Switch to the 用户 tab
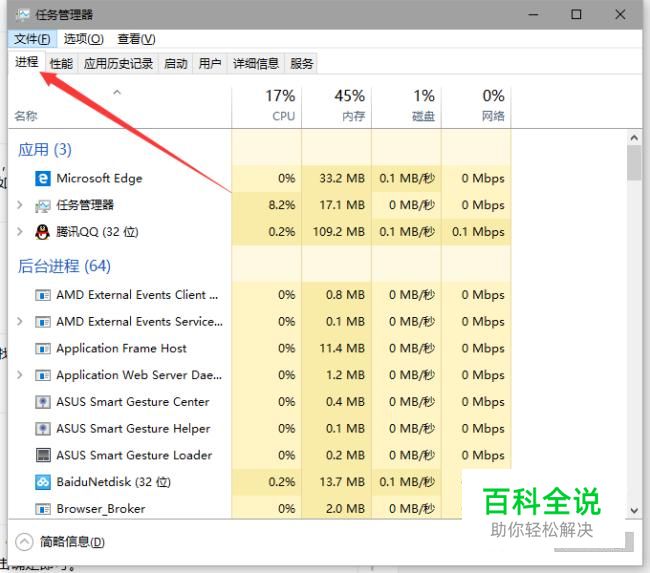Image resolution: width=650 pixels, height=573 pixels. (210, 63)
